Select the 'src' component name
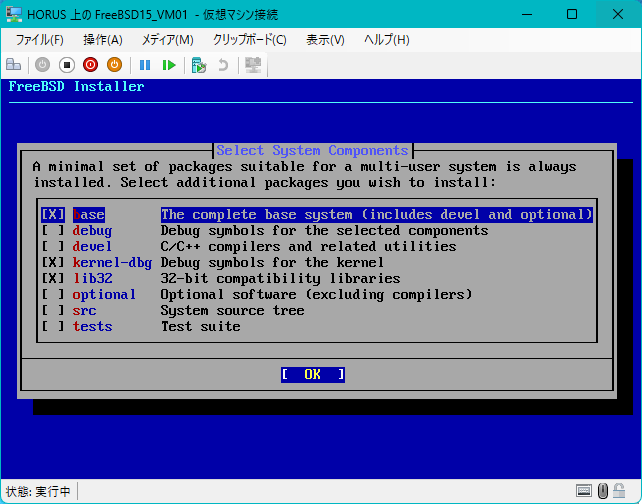The height and width of the screenshot is (504, 642). coord(84,310)
